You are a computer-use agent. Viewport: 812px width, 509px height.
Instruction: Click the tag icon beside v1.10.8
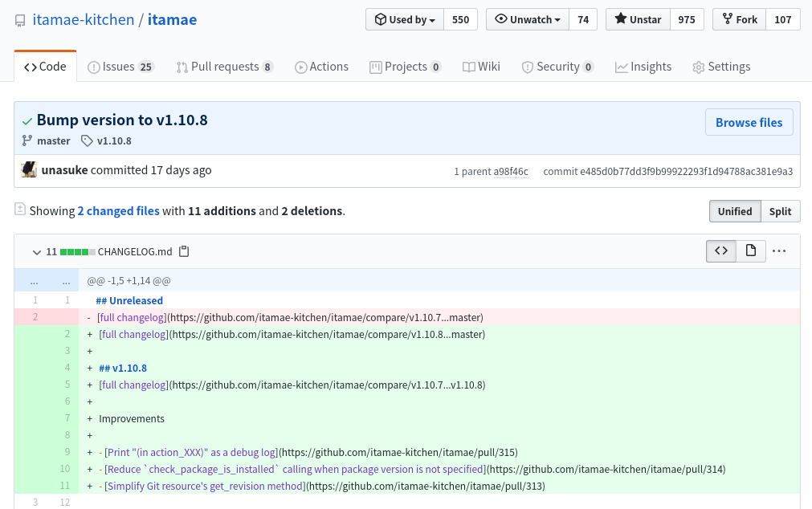[x=87, y=140]
